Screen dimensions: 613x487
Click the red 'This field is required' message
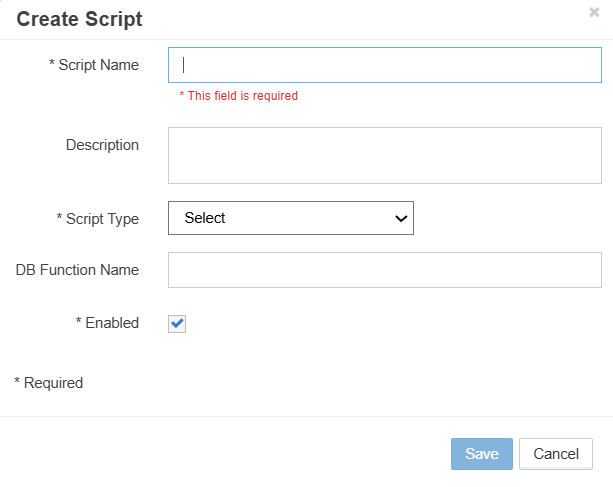[x=239, y=96]
